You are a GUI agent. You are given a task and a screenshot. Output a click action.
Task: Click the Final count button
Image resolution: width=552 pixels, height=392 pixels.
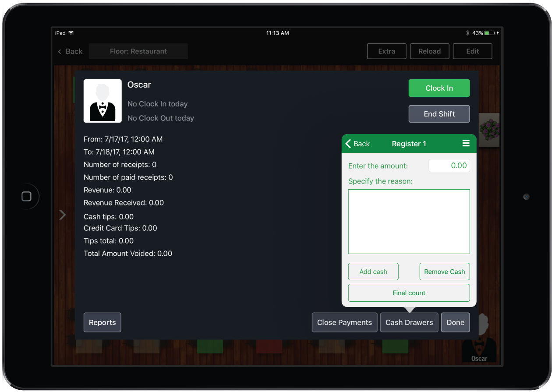[409, 293]
